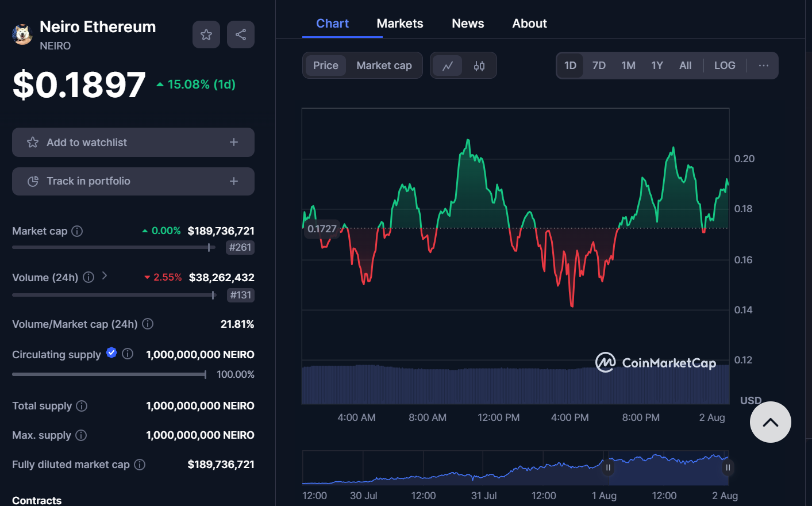The image size is (812, 506).
Task: Open the Markets tab
Action: pos(399,24)
